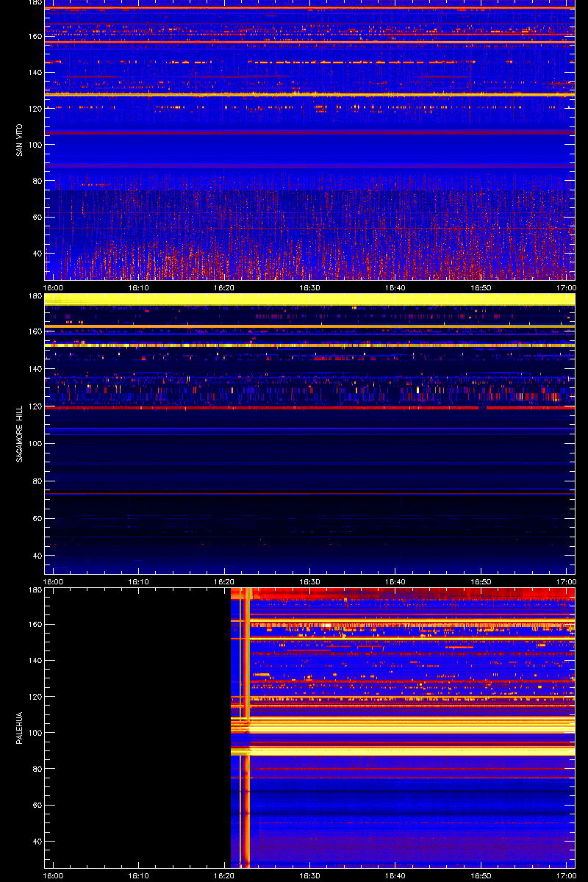
Task: Click 16:20 time label under San Vito panel
Action: [224, 288]
